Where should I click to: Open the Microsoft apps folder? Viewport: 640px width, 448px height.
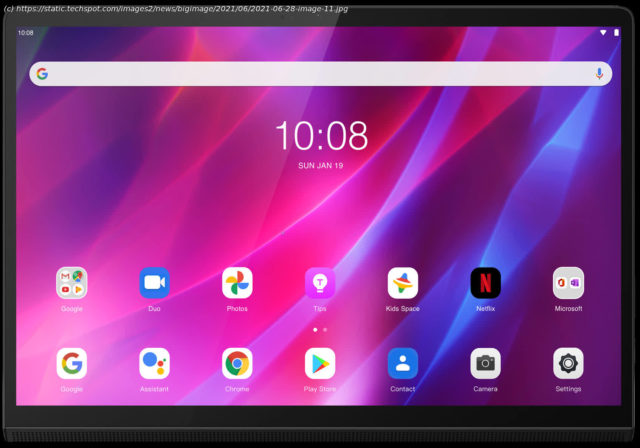(568, 283)
